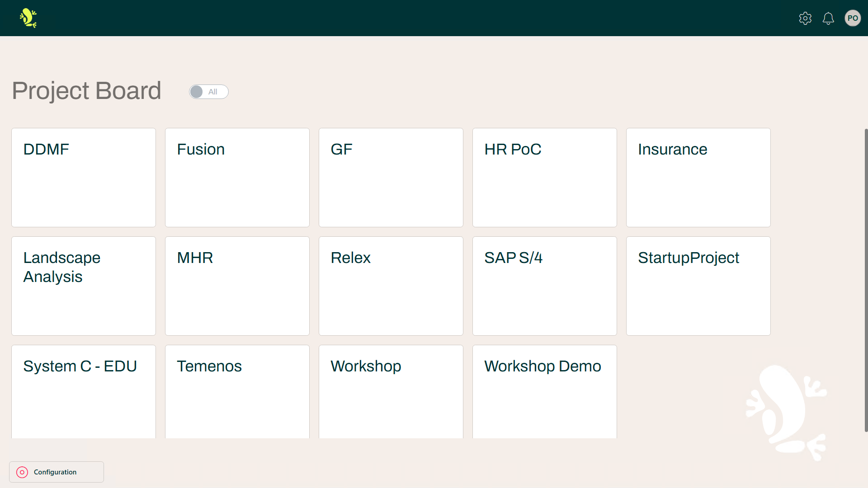Open the Configuration panel

click(56, 472)
